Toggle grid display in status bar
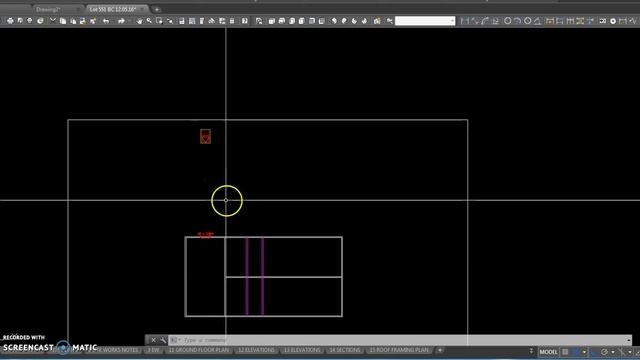This screenshot has height=360, width=640. (x=565, y=352)
